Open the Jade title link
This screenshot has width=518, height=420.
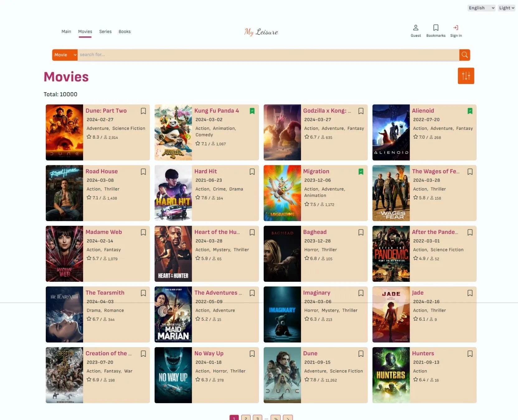(417, 293)
